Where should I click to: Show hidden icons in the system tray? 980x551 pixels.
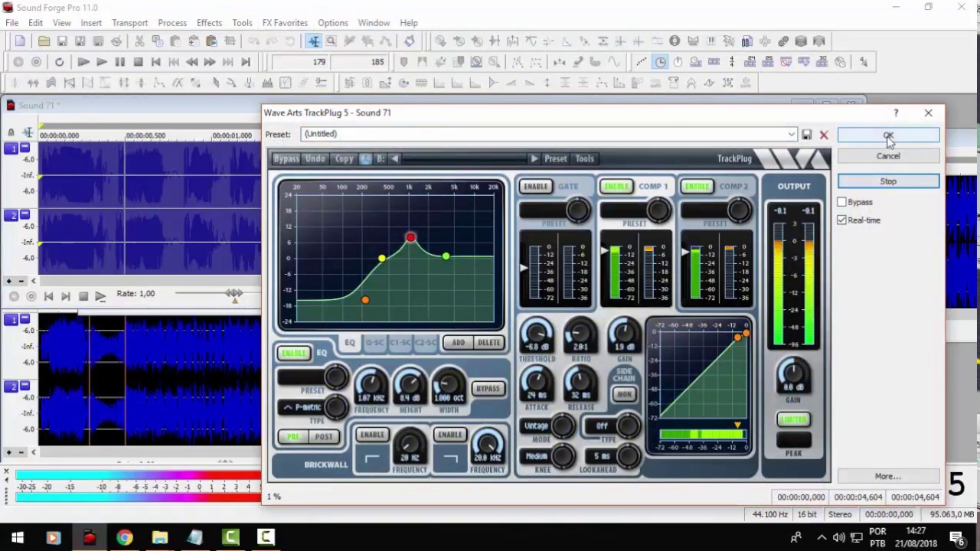(x=821, y=537)
